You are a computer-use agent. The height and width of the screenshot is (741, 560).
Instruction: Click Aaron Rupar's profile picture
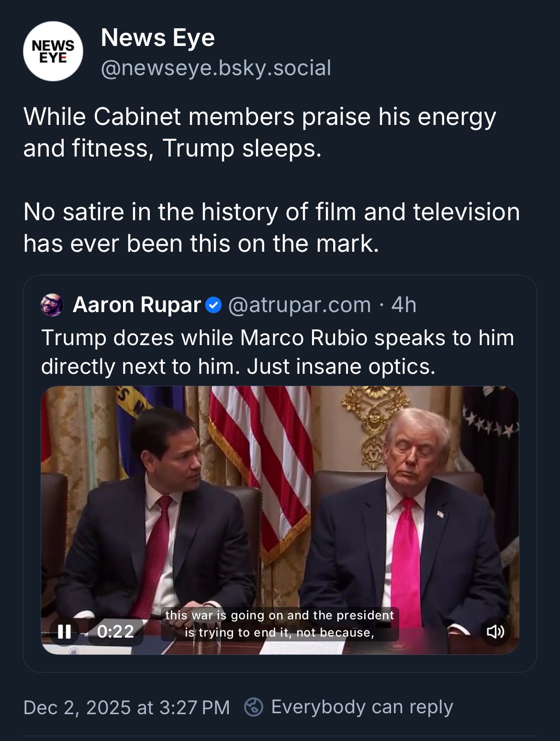(x=53, y=304)
